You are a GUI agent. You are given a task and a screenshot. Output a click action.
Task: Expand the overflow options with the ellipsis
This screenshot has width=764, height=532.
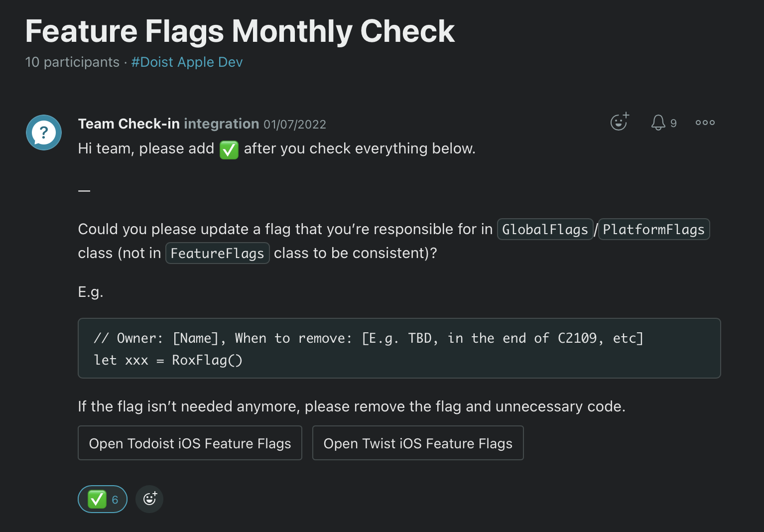705,122
